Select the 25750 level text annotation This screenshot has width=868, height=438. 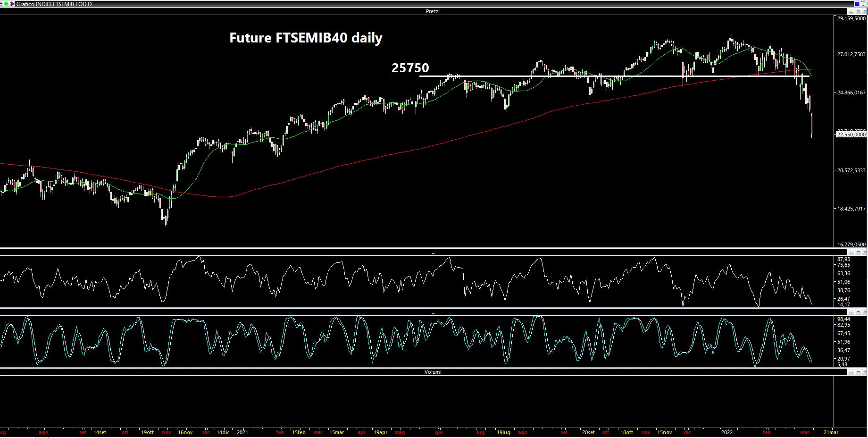pos(410,68)
